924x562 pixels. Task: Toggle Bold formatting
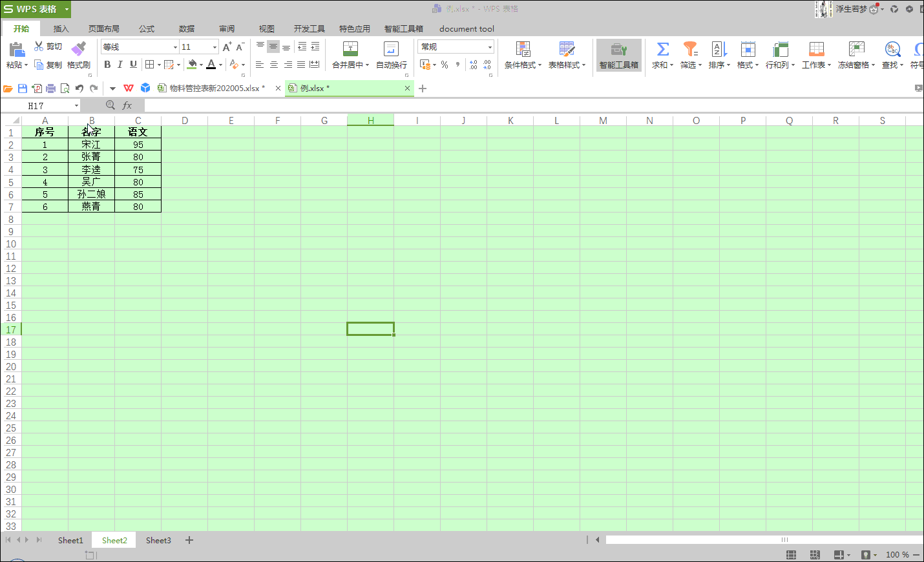(x=107, y=65)
